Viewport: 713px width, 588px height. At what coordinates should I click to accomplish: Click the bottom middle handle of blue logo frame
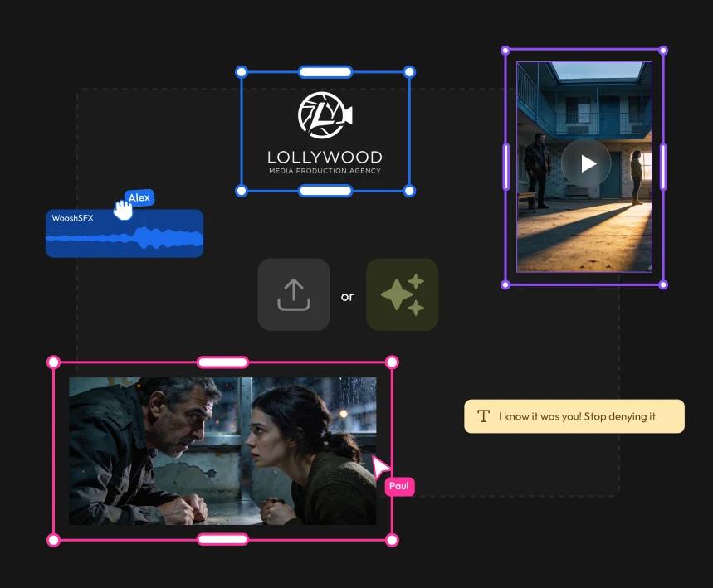click(x=325, y=191)
